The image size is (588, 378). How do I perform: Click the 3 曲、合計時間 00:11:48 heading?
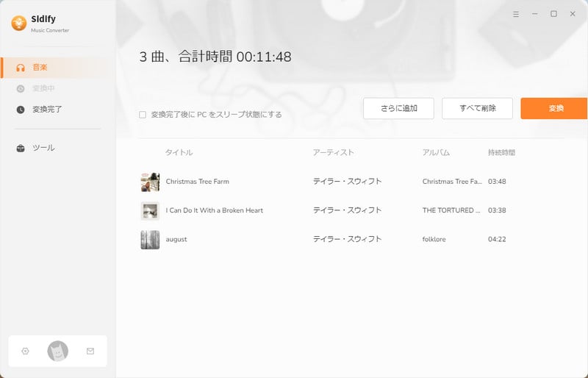215,57
